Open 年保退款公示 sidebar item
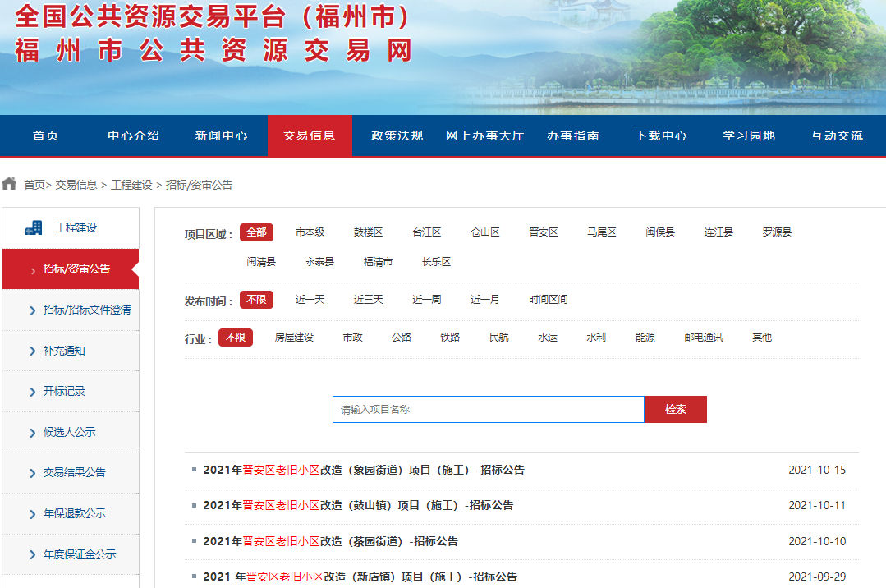The height and width of the screenshot is (588, 886). click(71, 514)
